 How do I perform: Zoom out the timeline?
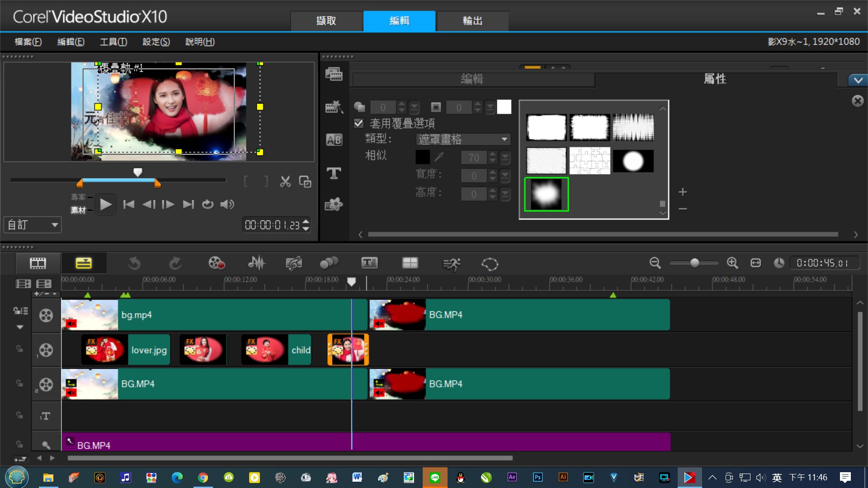tap(655, 263)
